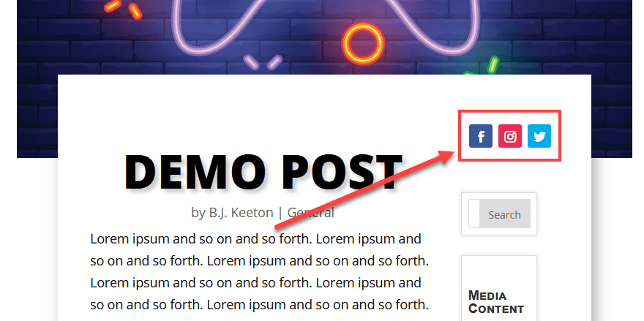
Task: Open the General category link
Action: [x=310, y=213]
